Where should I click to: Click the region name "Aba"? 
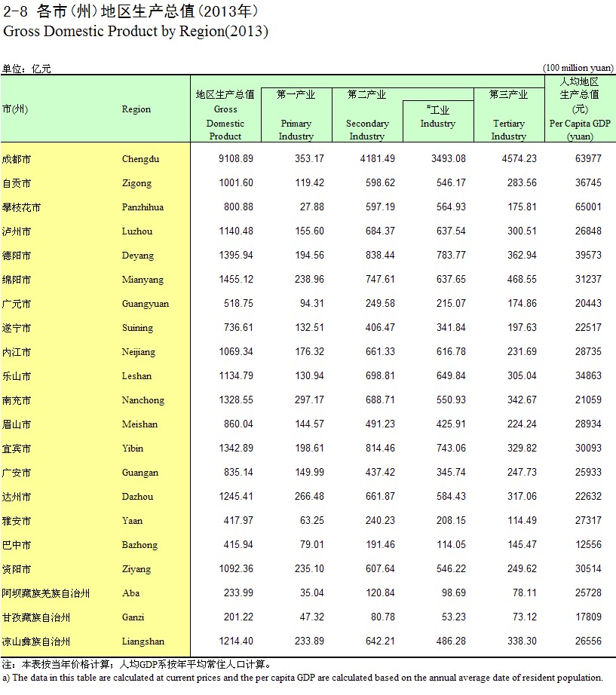pos(131,593)
